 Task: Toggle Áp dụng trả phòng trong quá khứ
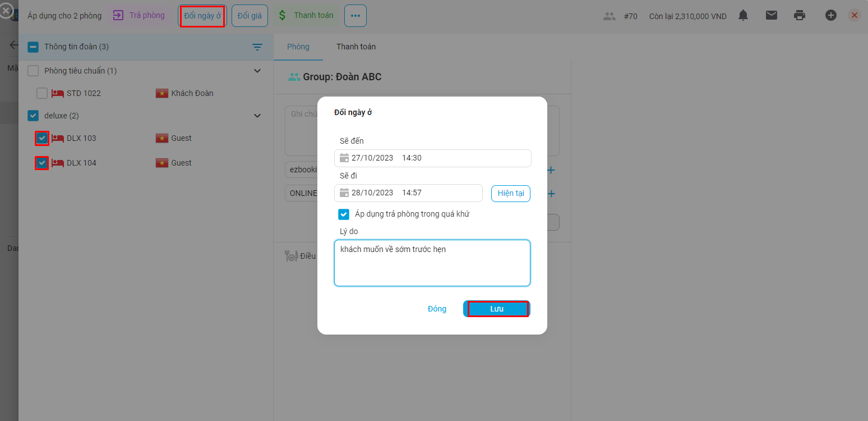[344, 214]
